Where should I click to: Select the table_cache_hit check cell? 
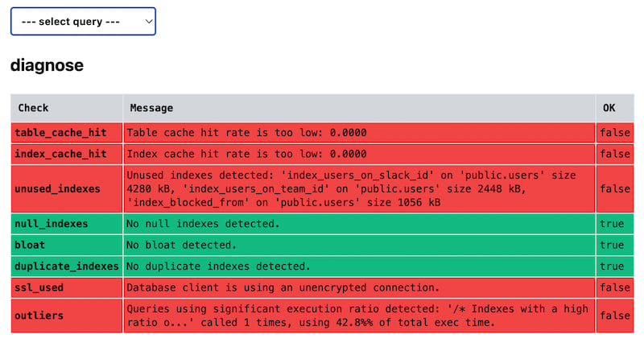coord(67,133)
